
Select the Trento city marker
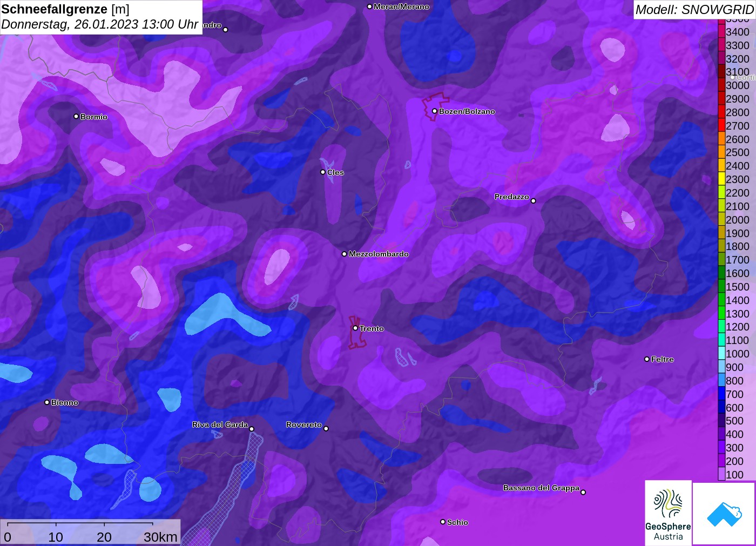pyautogui.click(x=355, y=328)
